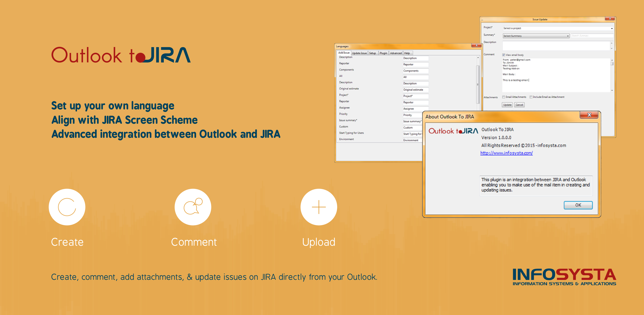
Task: Click the 'This is a testing email' line
Action: (x=516, y=80)
